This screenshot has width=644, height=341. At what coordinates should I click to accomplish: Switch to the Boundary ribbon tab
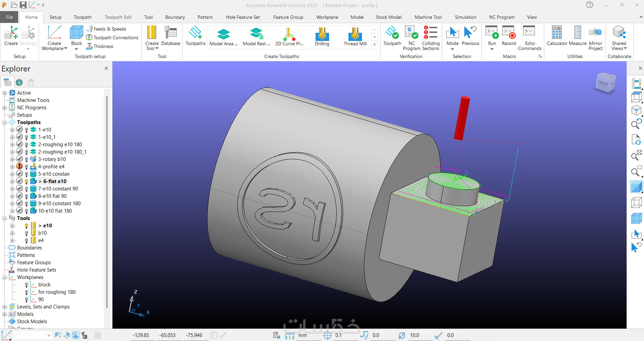175,17
